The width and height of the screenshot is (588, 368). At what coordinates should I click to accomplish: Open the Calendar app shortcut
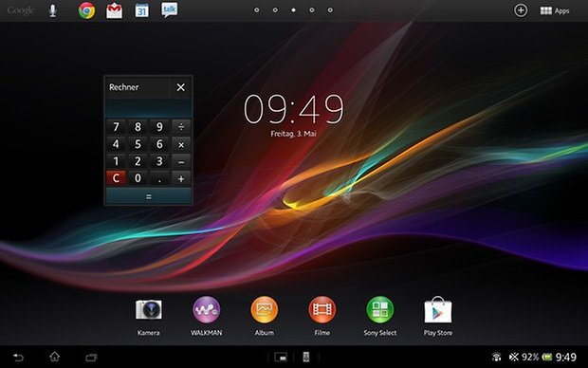[141, 10]
